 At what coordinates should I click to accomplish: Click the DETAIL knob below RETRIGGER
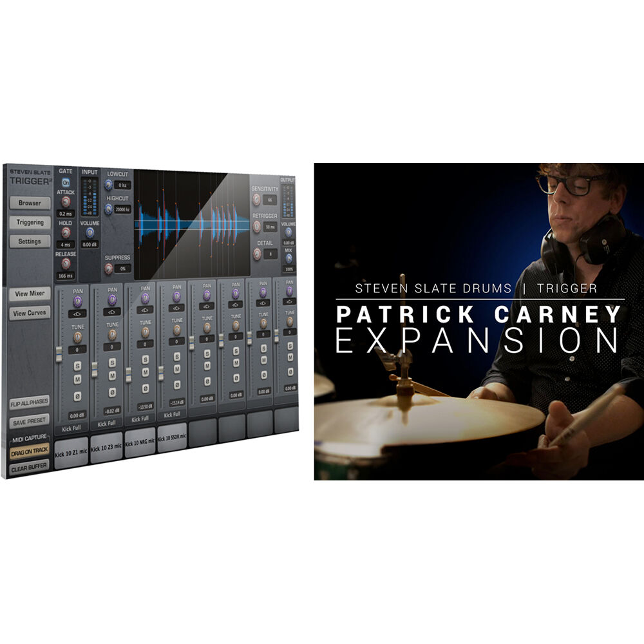[x=256, y=254]
